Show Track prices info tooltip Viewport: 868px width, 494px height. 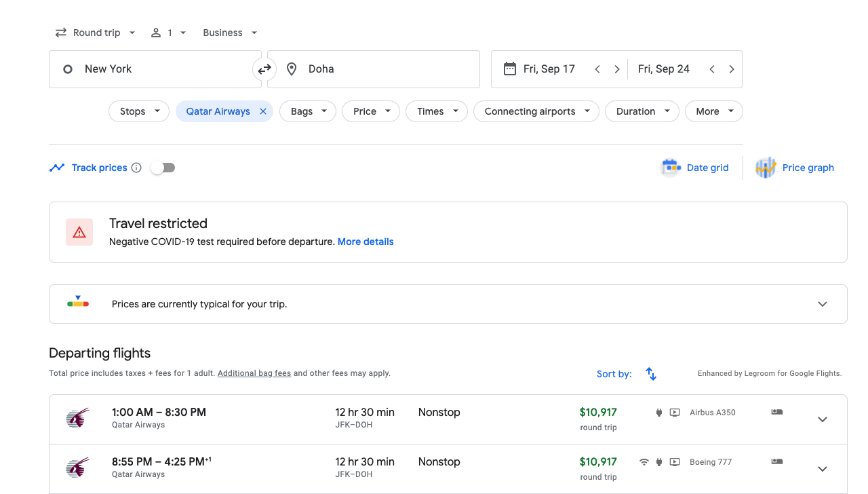click(136, 168)
